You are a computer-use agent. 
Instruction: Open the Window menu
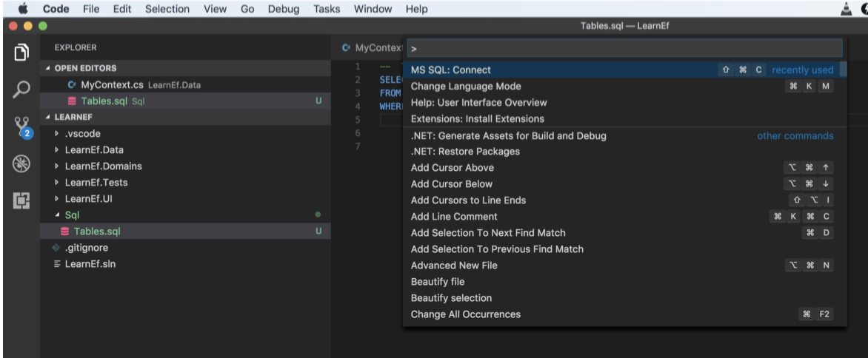point(373,9)
